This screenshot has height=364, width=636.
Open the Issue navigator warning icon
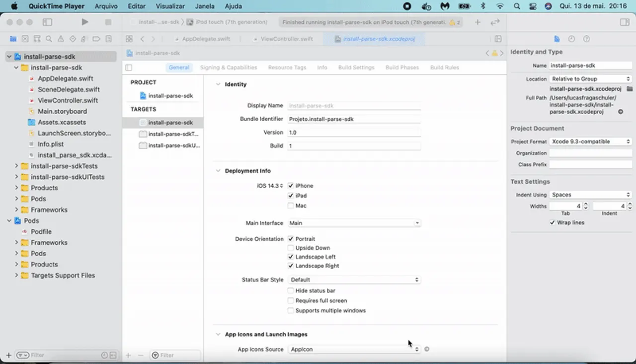[x=61, y=39]
